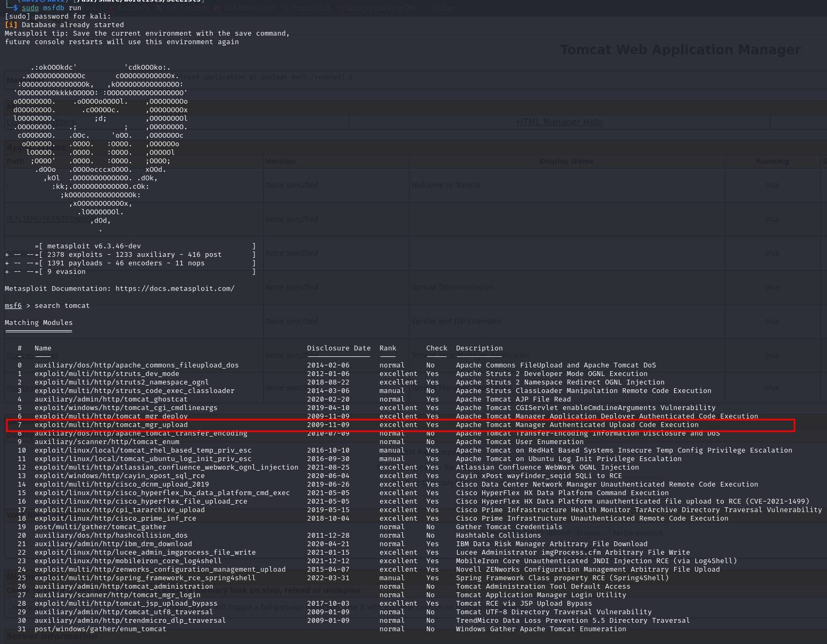This screenshot has width=827, height=644.
Task: Select module exploit/linux/local/tomcat_ubuntu_log_init_priv_esc
Action: click(x=143, y=459)
